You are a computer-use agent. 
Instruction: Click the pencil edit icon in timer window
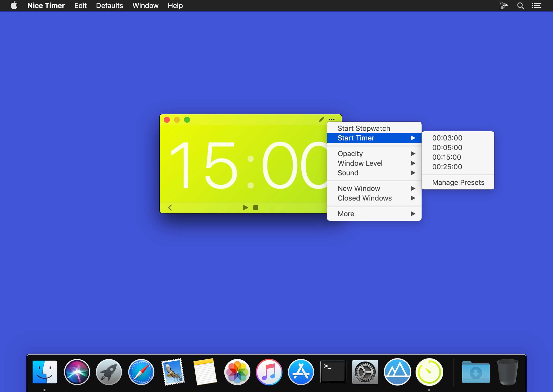[321, 119]
